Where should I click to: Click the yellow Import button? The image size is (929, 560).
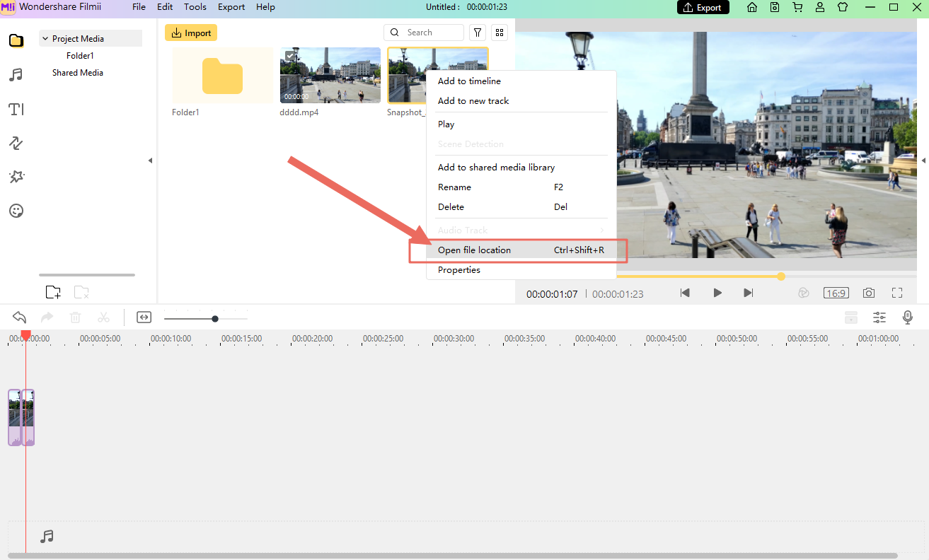[191, 33]
